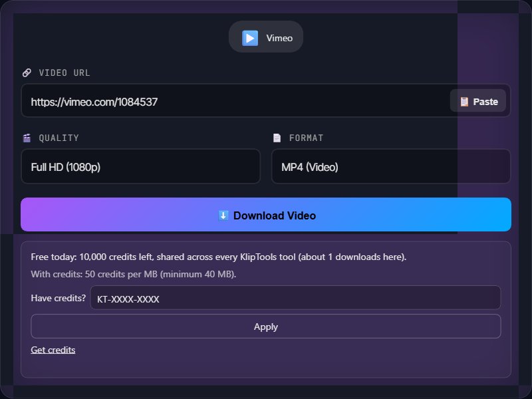
Task: Click the down-arrow icon on Download Video
Action: [x=223, y=215]
